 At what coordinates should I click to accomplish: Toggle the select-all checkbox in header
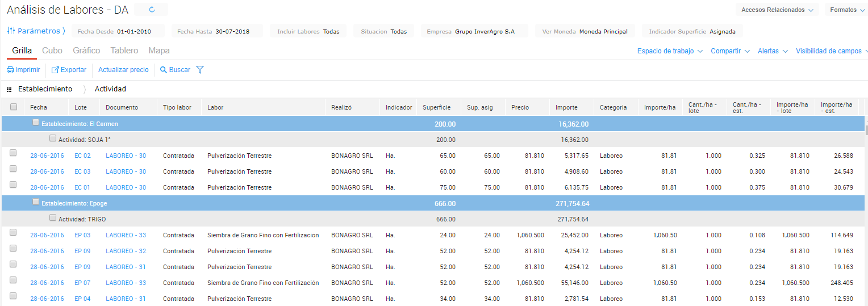pyautogui.click(x=14, y=107)
